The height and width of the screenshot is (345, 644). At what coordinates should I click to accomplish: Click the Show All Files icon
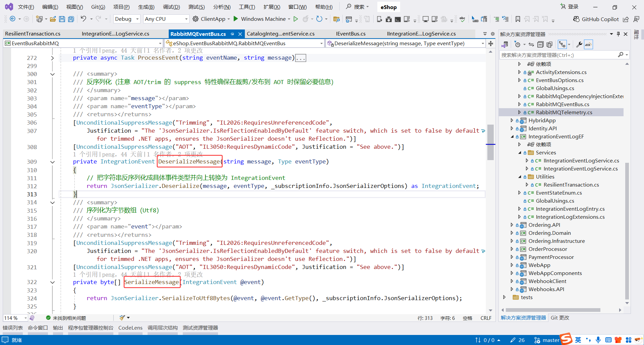pos(549,45)
